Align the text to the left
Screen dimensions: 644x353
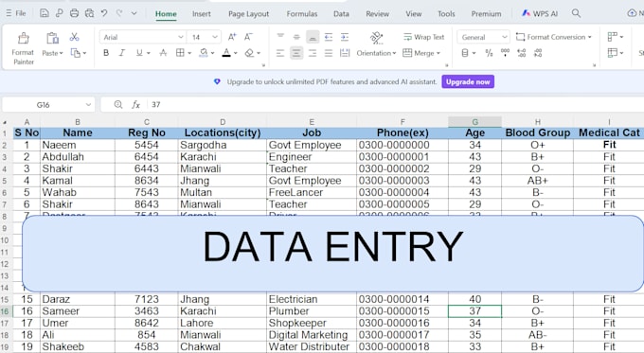click(x=280, y=53)
